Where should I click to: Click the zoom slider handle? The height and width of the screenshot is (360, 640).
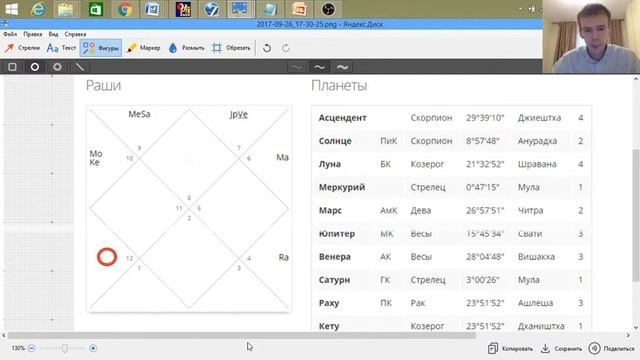(x=64, y=348)
